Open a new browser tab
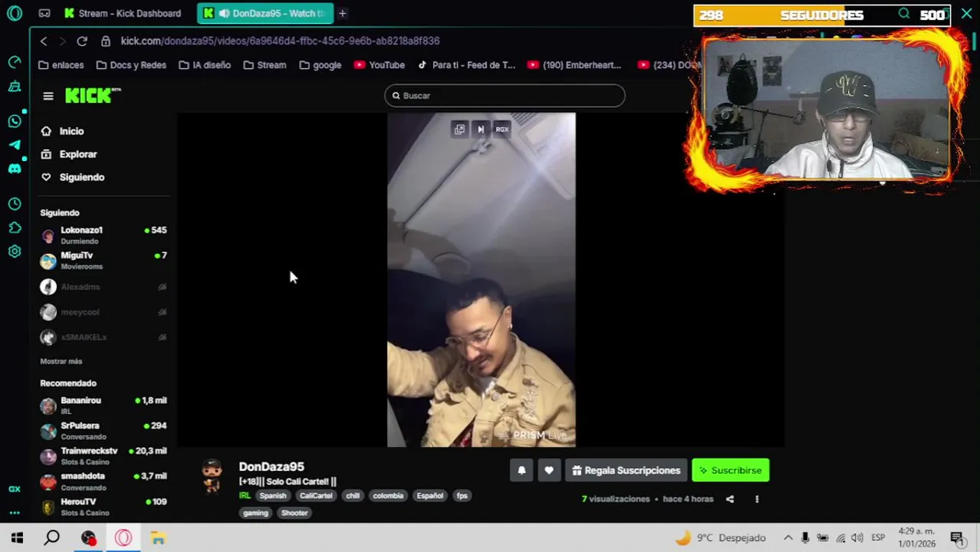This screenshot has width=980, height=552. (343, 13)
